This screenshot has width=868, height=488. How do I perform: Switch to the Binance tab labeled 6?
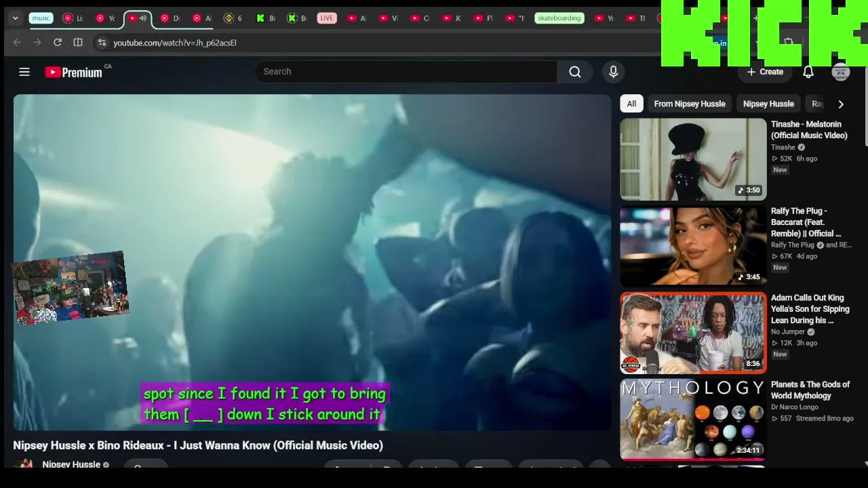233,18
